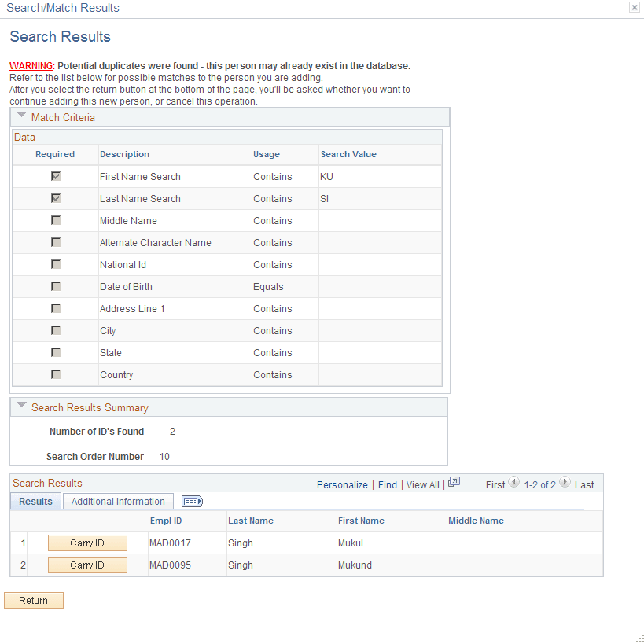This screenshot has width=644, height=644.
Task: Open the Personalize link
Action: (x=342, y=485)
